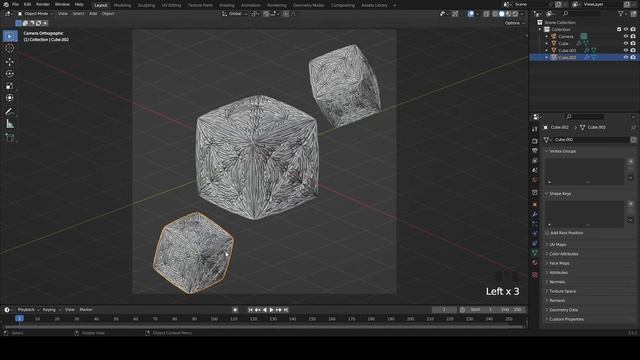Open the Render menu
Viewport: 640px width, 360px height.
point(43,4)
